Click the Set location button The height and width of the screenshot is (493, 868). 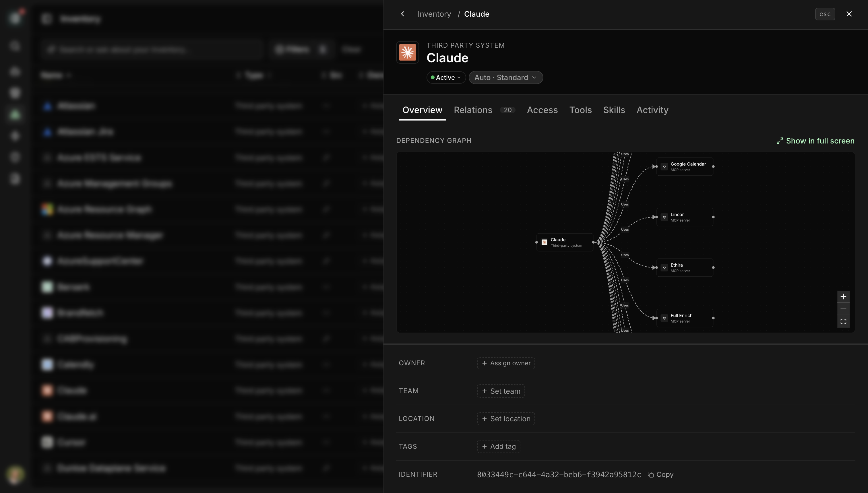point(506,419)
